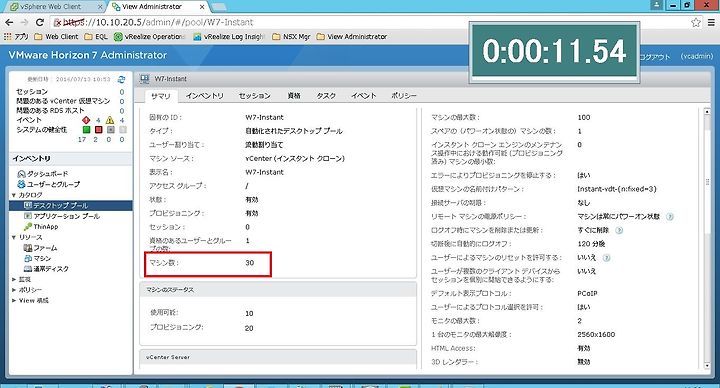The height and width of the screenshot is (388, 720).
Task: Click help icon beside the reset いいえ value
Action: click(606, 258)
